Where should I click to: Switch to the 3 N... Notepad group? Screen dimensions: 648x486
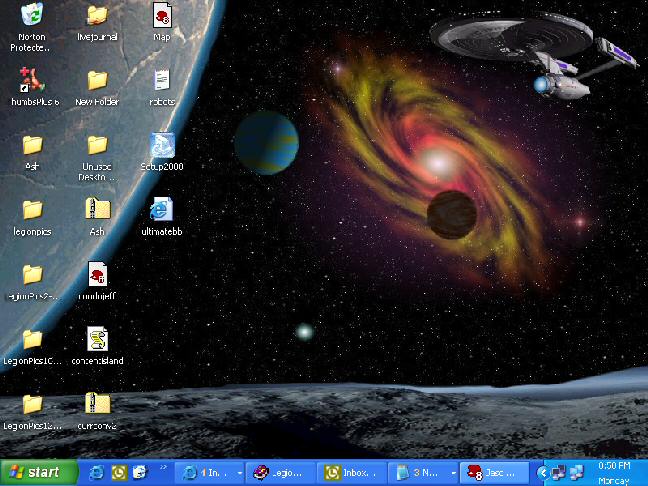422,472
